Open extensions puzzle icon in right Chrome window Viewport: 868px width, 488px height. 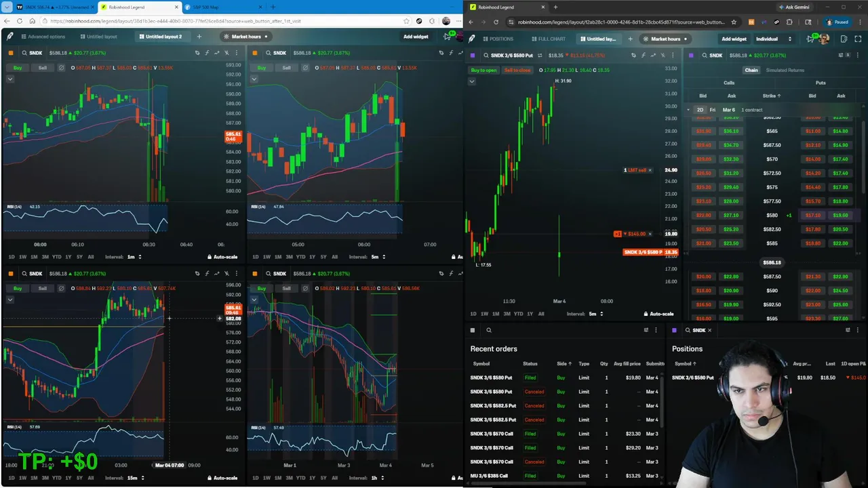point(788,22)
